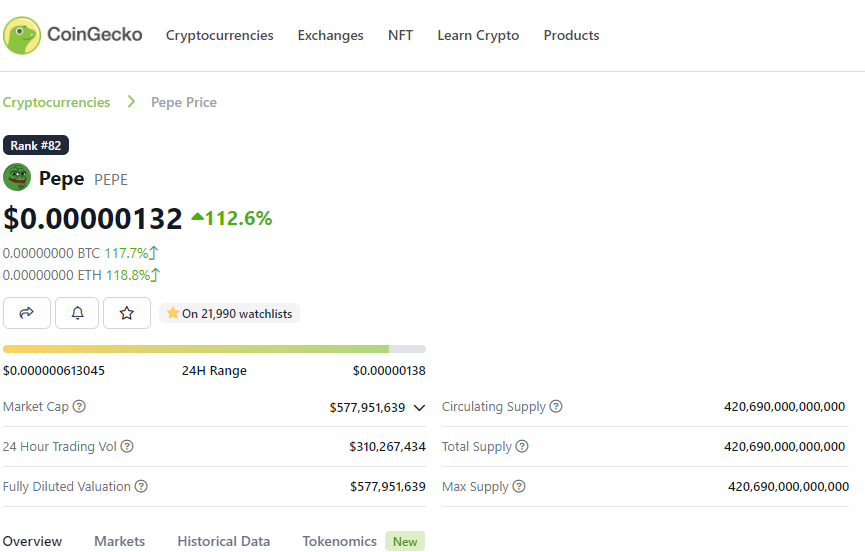Screen dimensions: 865x552
Task: Open price alert bell icon
Action: [77, 313]
